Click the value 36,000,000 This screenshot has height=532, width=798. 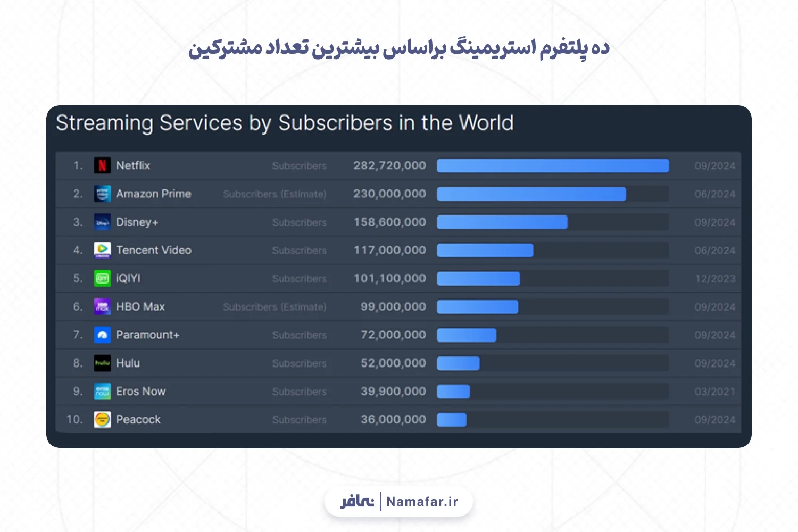coord(393,419)
